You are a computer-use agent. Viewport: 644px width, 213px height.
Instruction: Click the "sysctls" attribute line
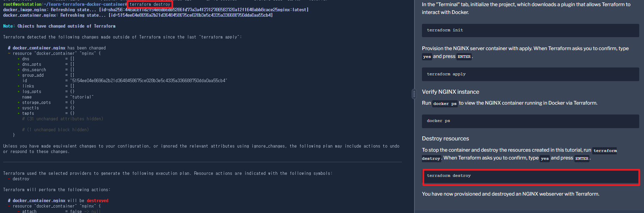coord(46,108)
